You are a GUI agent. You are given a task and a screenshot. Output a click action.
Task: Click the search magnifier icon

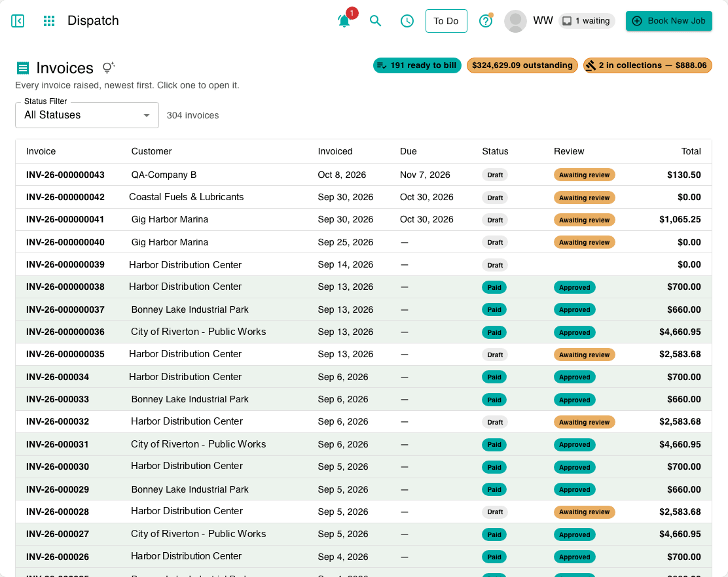[x=376, y=21]
